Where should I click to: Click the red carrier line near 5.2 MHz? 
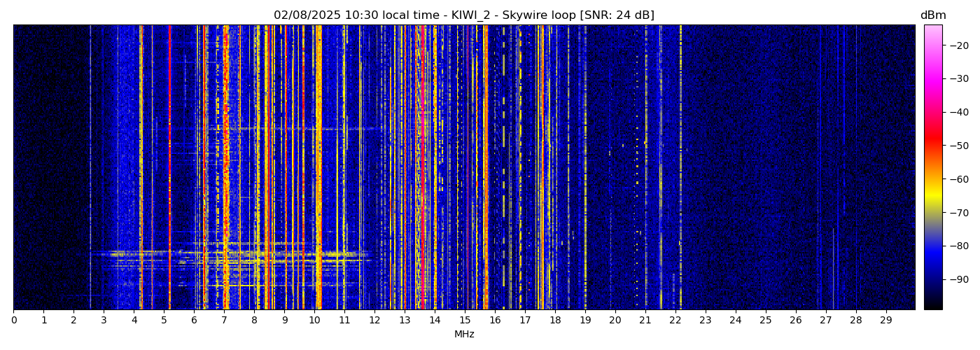[x=169, y=168]
